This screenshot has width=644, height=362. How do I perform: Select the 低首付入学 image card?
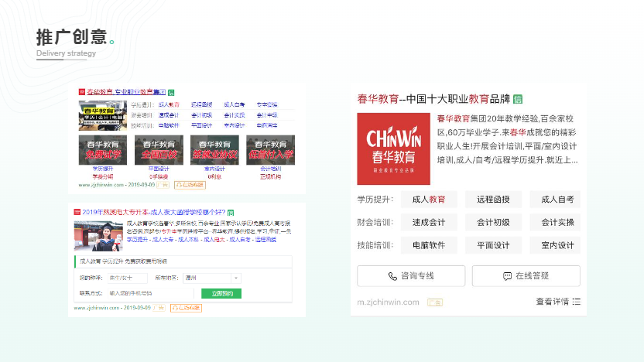[x=270, y=150]
